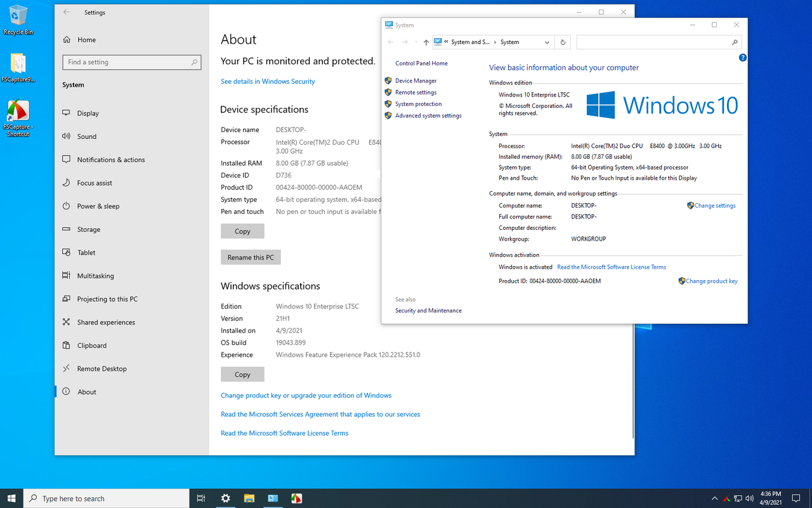812x508 pixels.
Task: Click the Find a setting search field
Action: coord(132,62)
